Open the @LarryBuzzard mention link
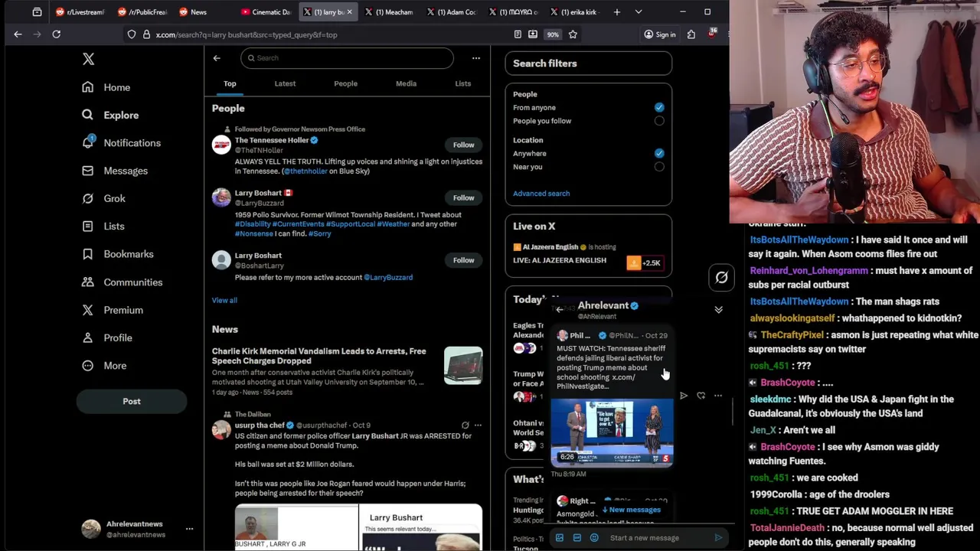The width and height of the screenshot is (980, 551). click(x=388, y=278)
